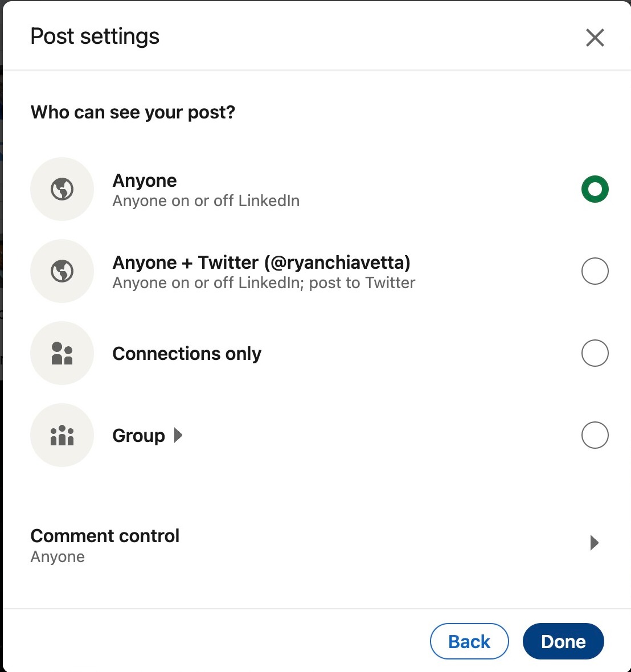Click the three-people Group icon
631x672 pixels.
(62, 435)
